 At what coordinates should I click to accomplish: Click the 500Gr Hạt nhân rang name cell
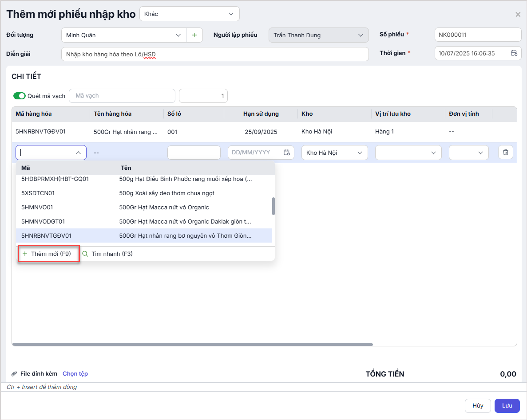pos(126,132)
